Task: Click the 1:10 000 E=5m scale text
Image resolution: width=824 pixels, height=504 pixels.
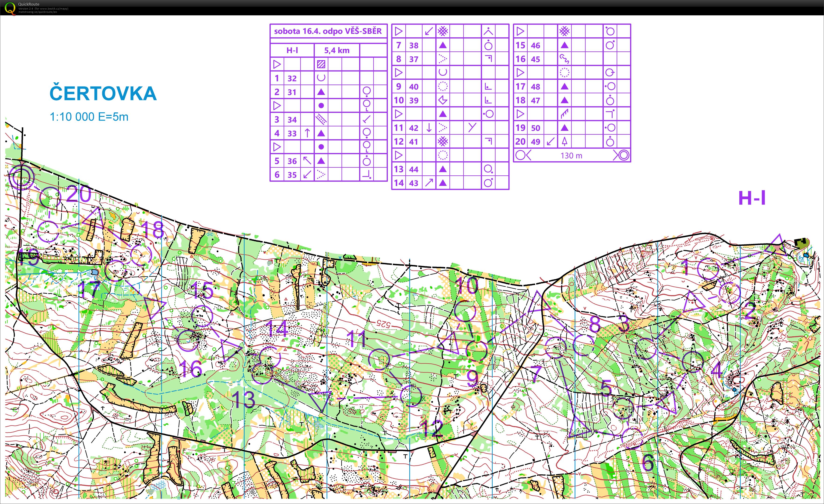Action: coord(89,117)
